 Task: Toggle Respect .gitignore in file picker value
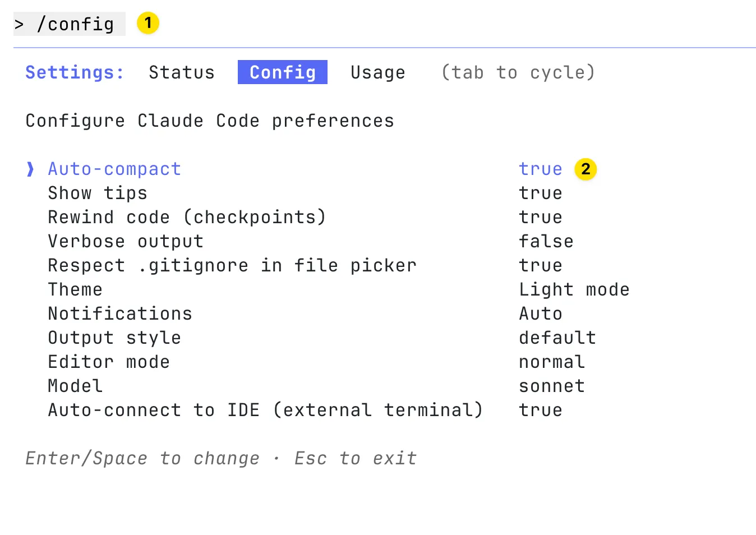click(x=540, y=265)
